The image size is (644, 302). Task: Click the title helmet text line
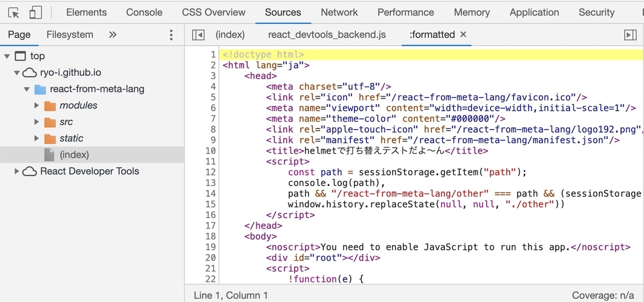click(x=377, y=151)
